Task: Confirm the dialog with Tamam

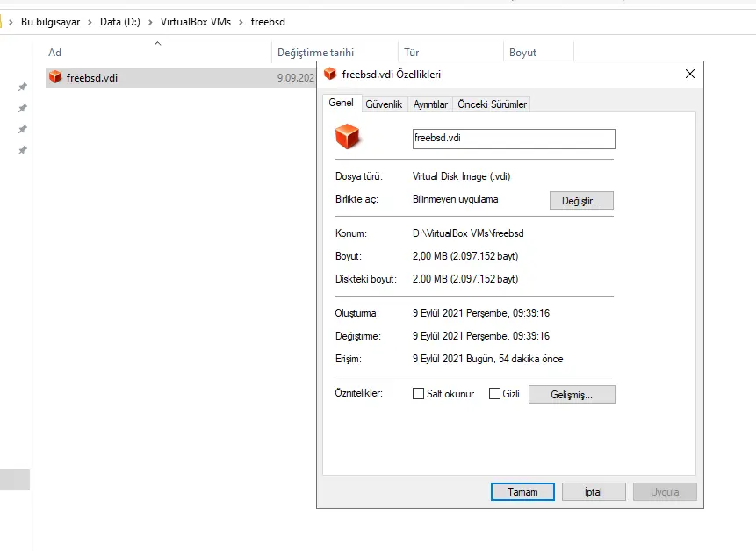Action: coord(522,491)
